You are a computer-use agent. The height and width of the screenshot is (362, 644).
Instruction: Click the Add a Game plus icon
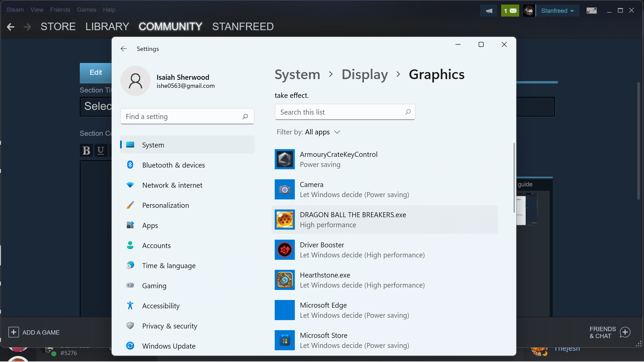pos(13,332)
